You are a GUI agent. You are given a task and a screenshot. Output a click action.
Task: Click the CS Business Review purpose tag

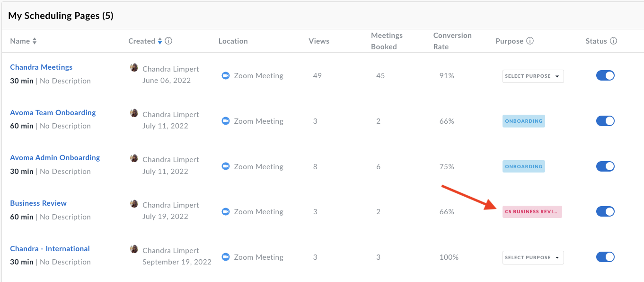(532, 212)
